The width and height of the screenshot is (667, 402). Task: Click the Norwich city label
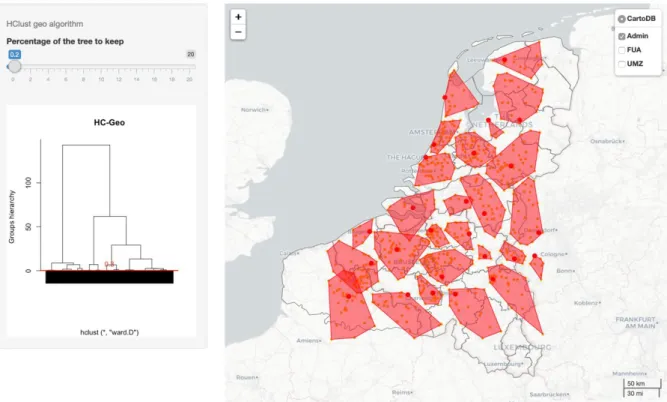(254, 110)
